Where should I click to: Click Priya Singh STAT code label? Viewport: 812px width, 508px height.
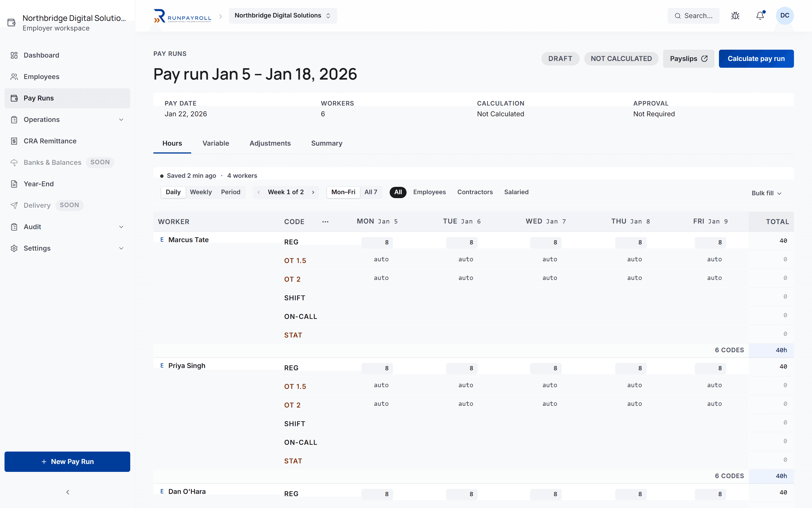(x=293, y=461)
